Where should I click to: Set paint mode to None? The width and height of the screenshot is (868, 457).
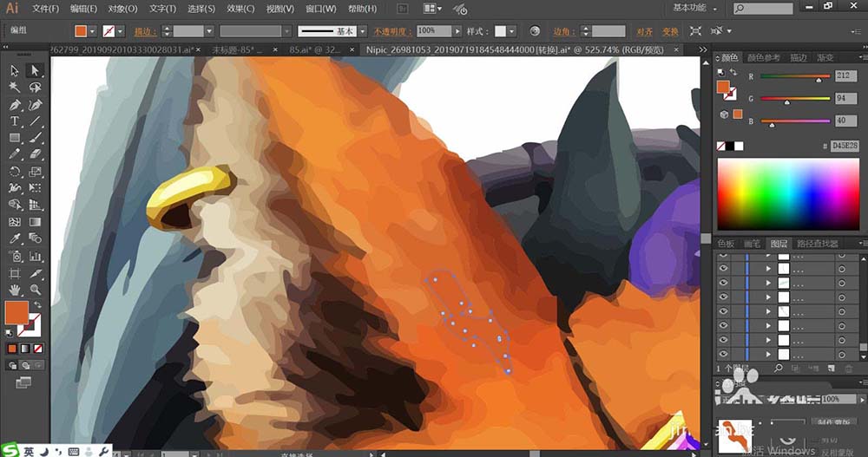38,349
